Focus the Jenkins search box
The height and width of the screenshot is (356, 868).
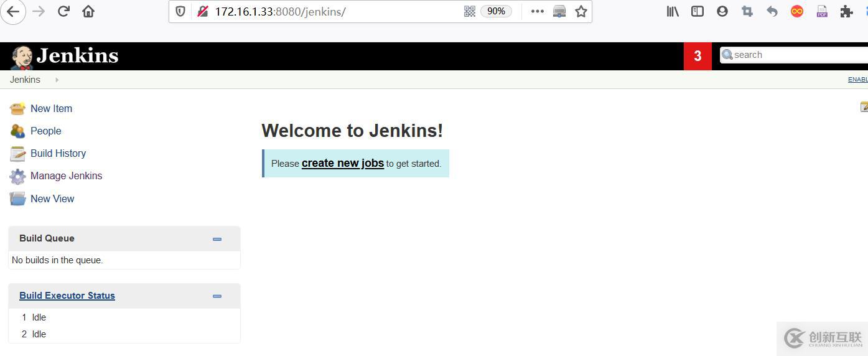coord(794,55)
